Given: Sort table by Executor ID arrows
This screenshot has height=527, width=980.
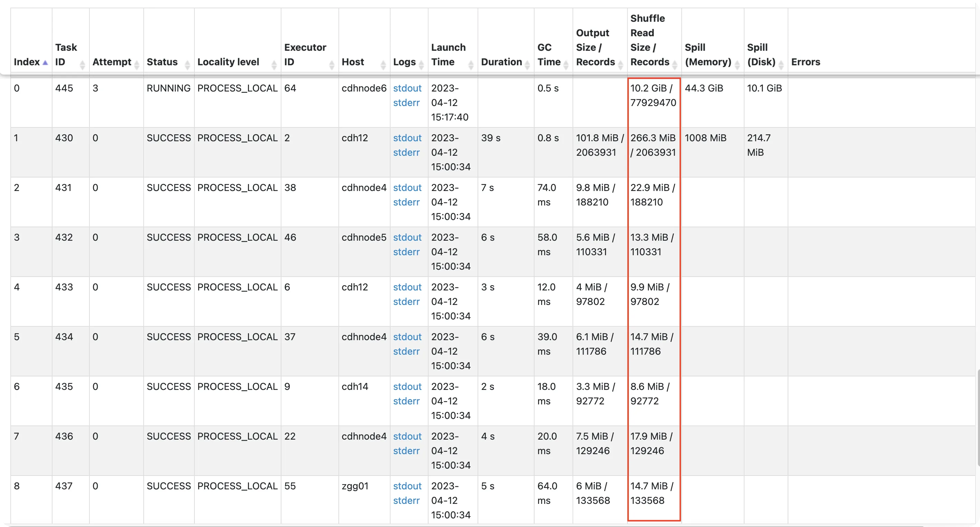Looking at the screenshot, I should 332,65.
